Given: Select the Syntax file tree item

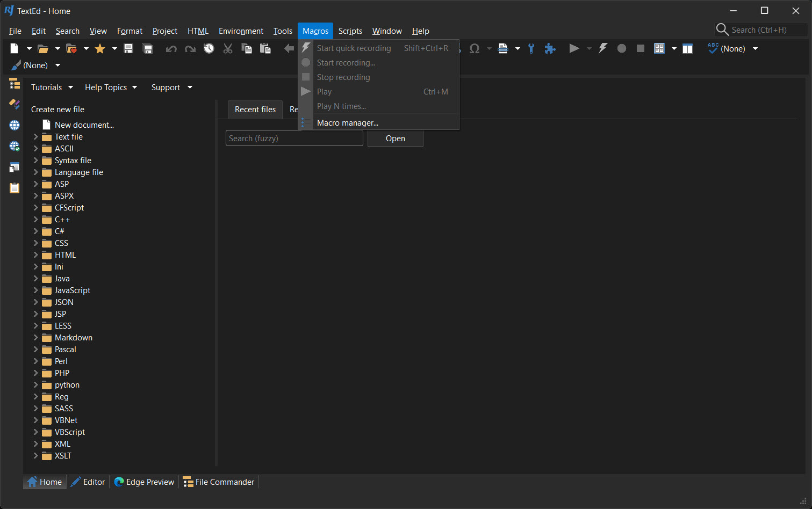Looking at the screenshot, I should pyautogui.click(x=73, y=160).
